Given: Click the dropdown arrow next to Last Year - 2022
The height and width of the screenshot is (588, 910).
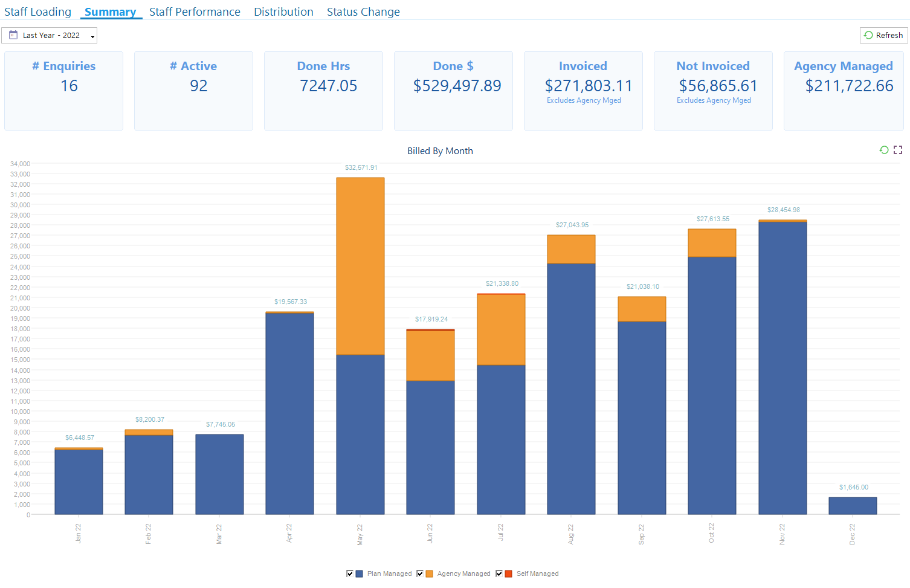Looking at the screenshot, I should pos(92,35).
